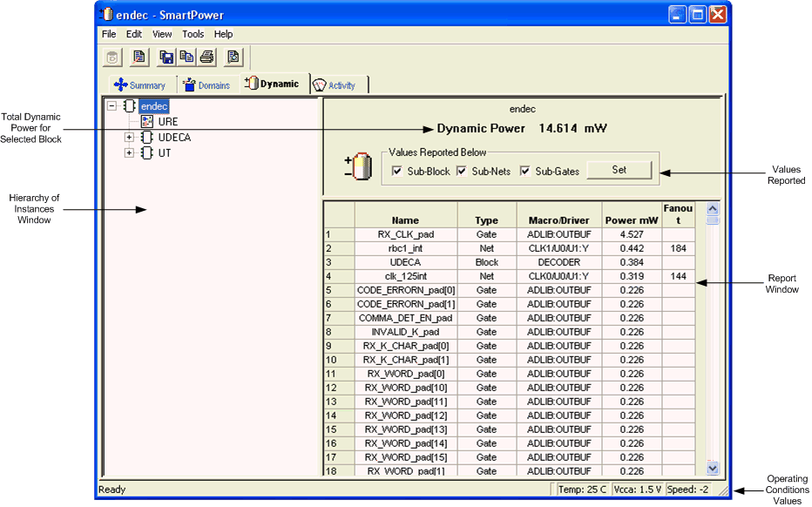Viewport: 812px width, 507px height.
Task: Toggle the Sub-Block checkbox
Action: (x=397, y=172)
